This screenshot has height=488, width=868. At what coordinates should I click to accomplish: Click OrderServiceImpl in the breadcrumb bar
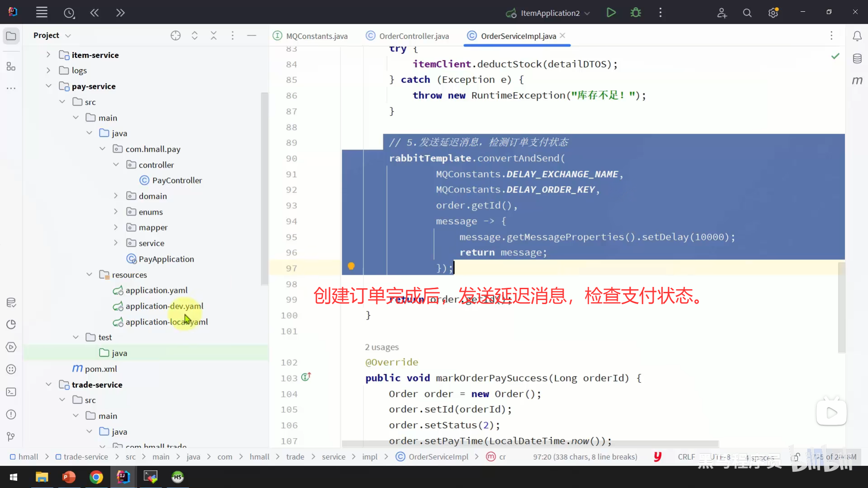coord(438,457)
